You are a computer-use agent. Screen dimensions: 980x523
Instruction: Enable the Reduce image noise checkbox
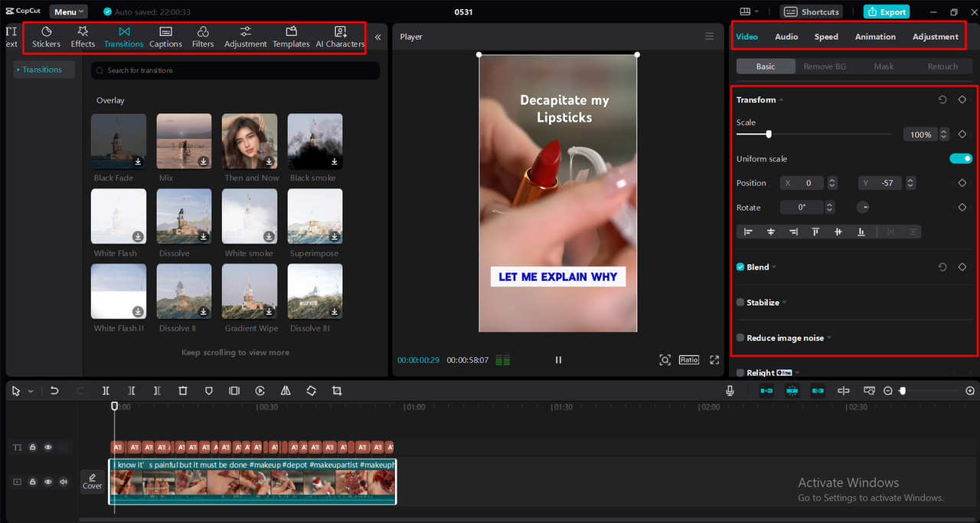(x=740, y=338)
